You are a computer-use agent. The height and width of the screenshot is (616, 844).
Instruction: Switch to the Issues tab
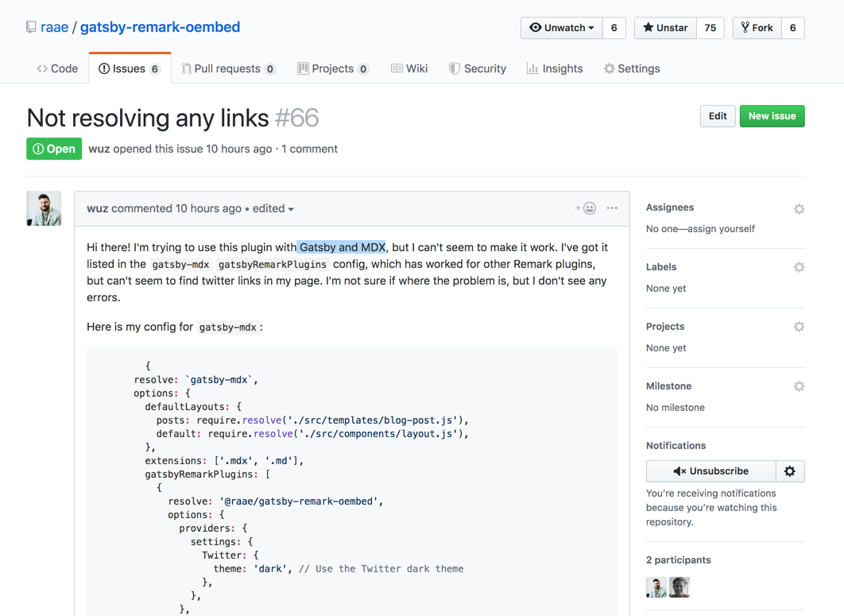click(x=130, y=68)
